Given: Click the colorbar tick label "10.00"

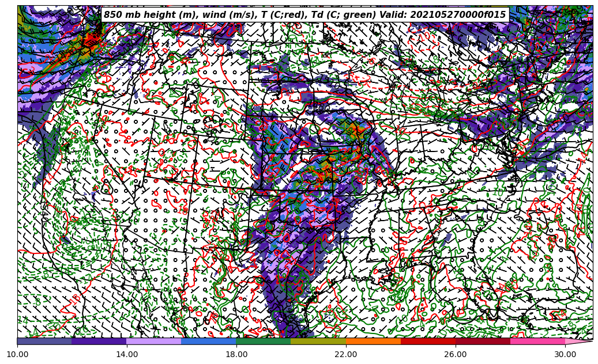Looking at the screenshot, I should click(17, 354).
